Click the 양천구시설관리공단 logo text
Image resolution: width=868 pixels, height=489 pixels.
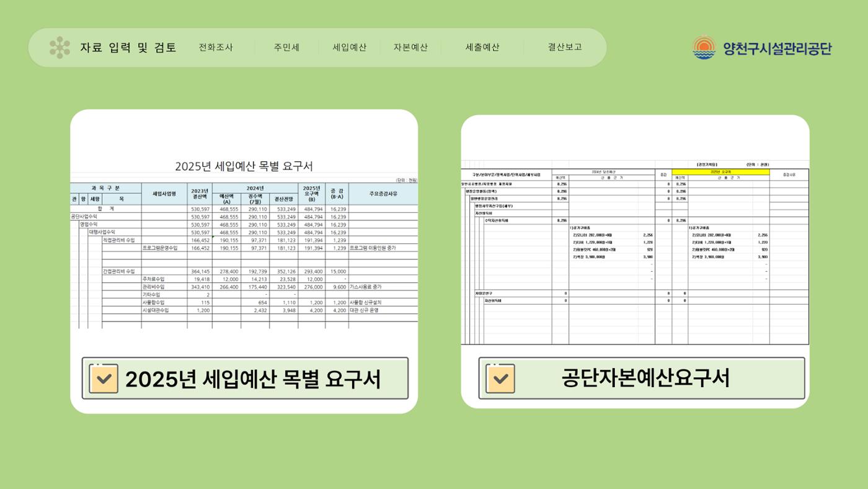point(777,48)
